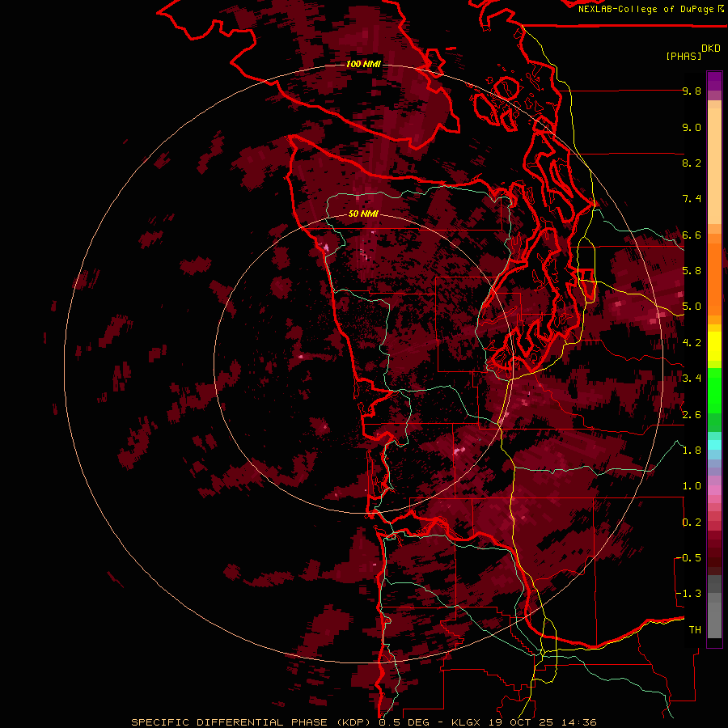This screenshot has height=728, width=728.
Task: Click the 5.8 value on color scale
Action: coord(692,271)
